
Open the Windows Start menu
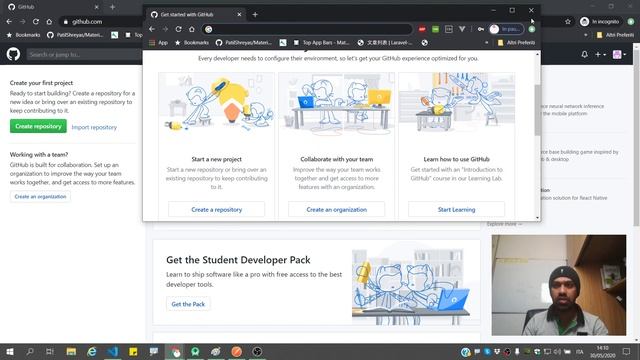9,351
